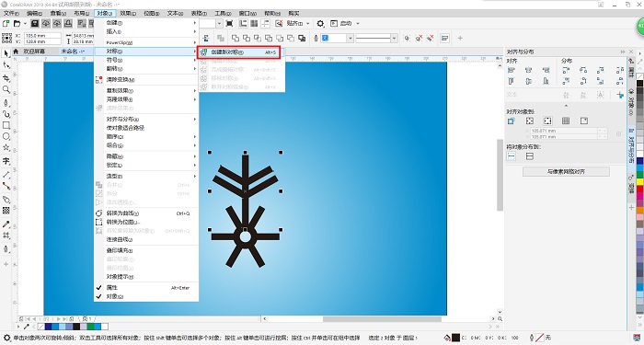Screen dimensions: 644x345
Task: Select the Crop tool in toolbox
Action: click(6, 78)
